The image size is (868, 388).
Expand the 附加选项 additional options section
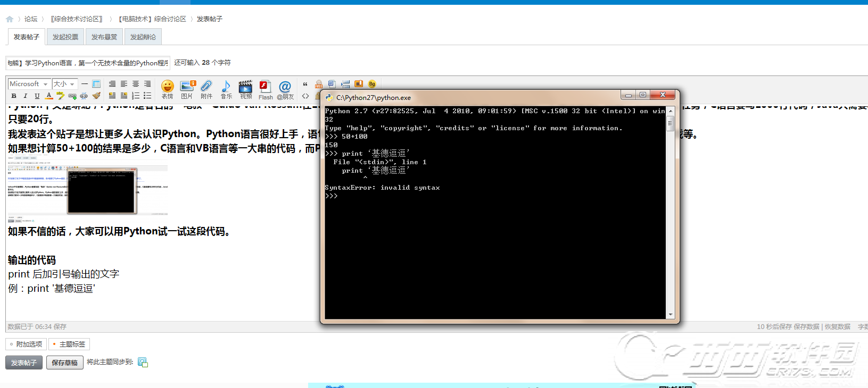27,344
